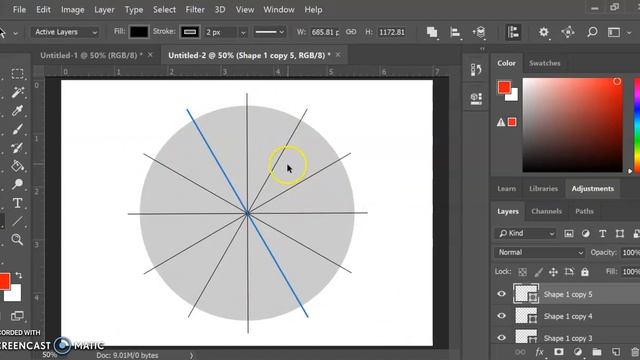Open the Window menu
Screen dimensions: 640x360
click(279, 9)
